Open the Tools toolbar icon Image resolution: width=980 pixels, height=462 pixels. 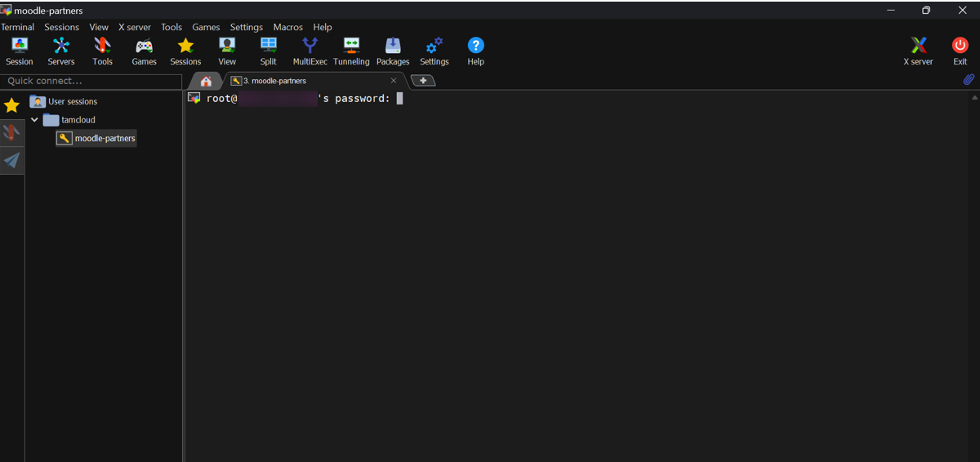click(x=102, y=51)
